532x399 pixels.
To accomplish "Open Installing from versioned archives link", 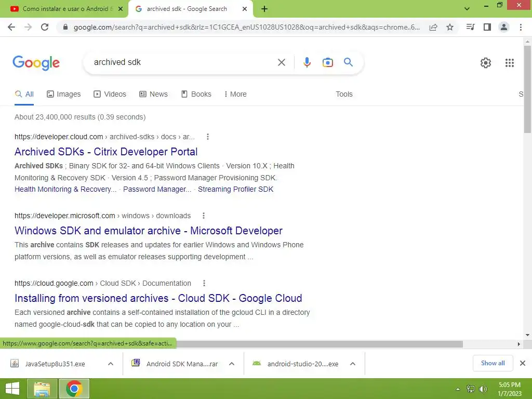I will [158, 298].
